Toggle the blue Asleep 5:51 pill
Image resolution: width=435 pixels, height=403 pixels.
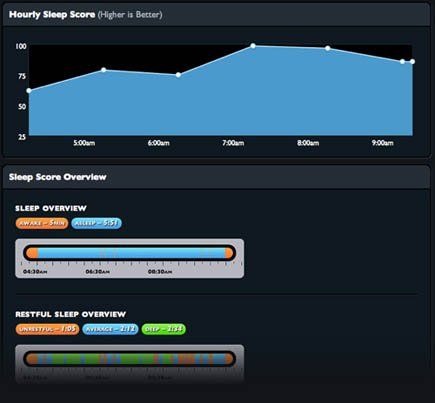click(96, 223)
